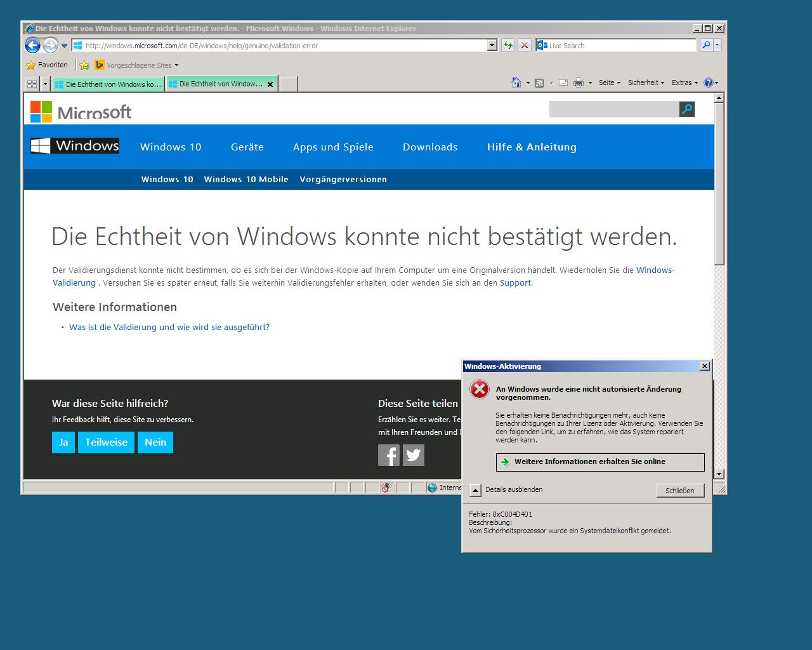Screen dimensions: 812x650
Task: Open the recent pages dropdown beside Forward
Action: (x=64, y=46)
